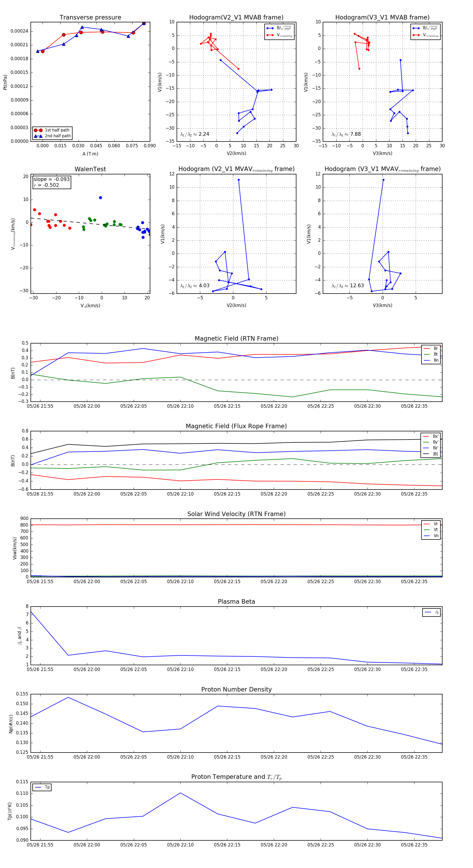Click the 'Hodogram(V2_V1 MVAB frame)' title
Screen dimensions: 473x868
point(236,18)
